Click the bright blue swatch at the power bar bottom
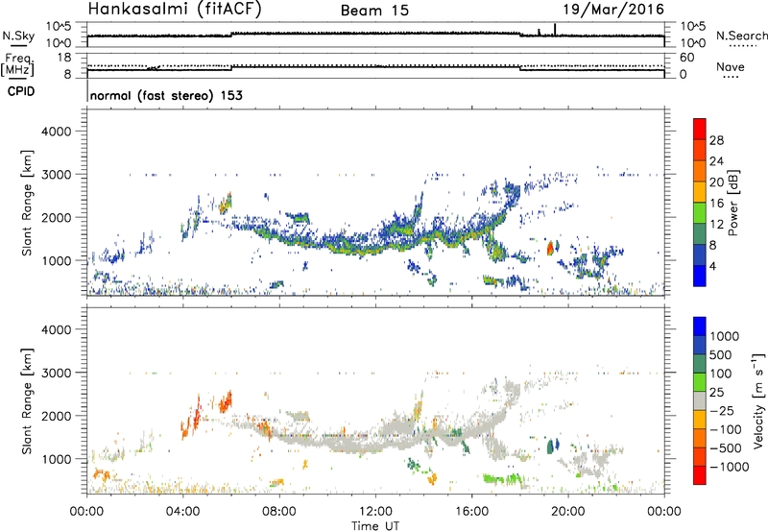This screenshot has width=768, height=532. pyautogui.click(x=700, y=276)
